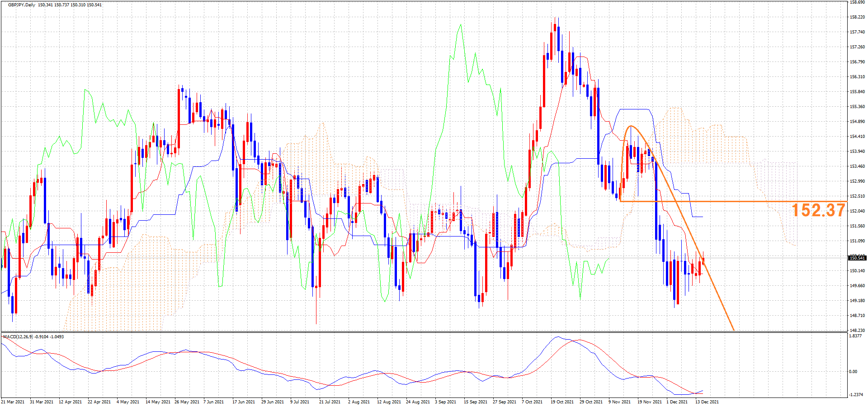The width and height of the screenshot is (868, 407).
Task: Select the 149.660 price level label
Action: point(858,286)
